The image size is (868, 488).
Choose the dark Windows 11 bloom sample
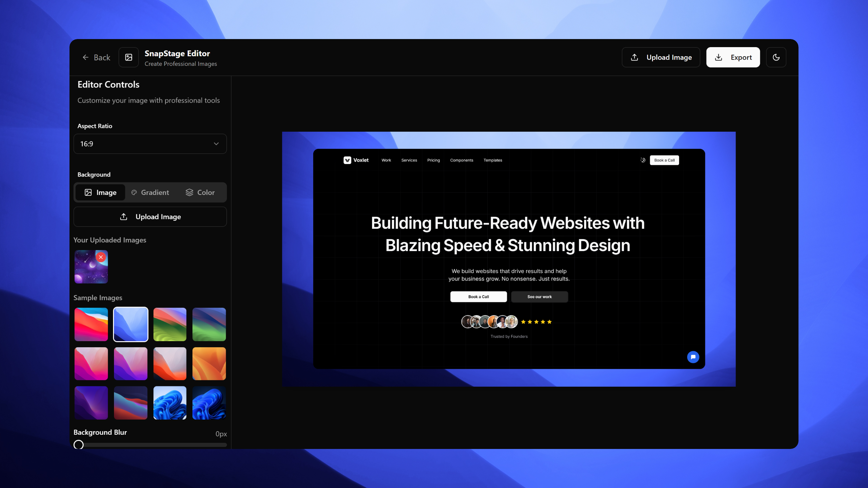pos(209,403)
